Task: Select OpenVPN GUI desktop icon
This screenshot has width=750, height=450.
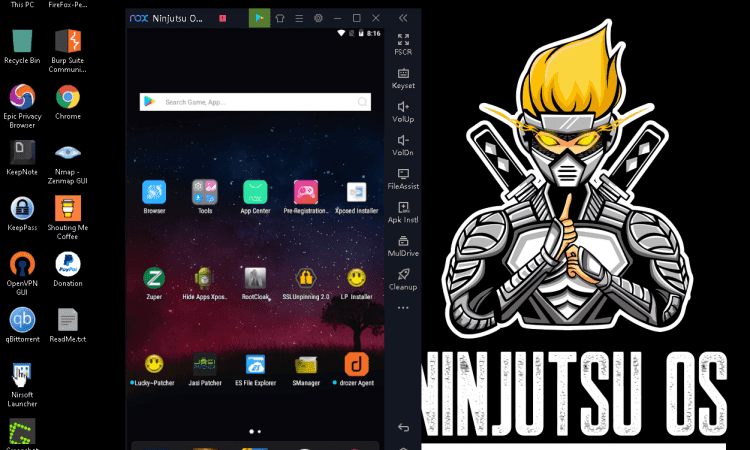Action: coord(22,274)
